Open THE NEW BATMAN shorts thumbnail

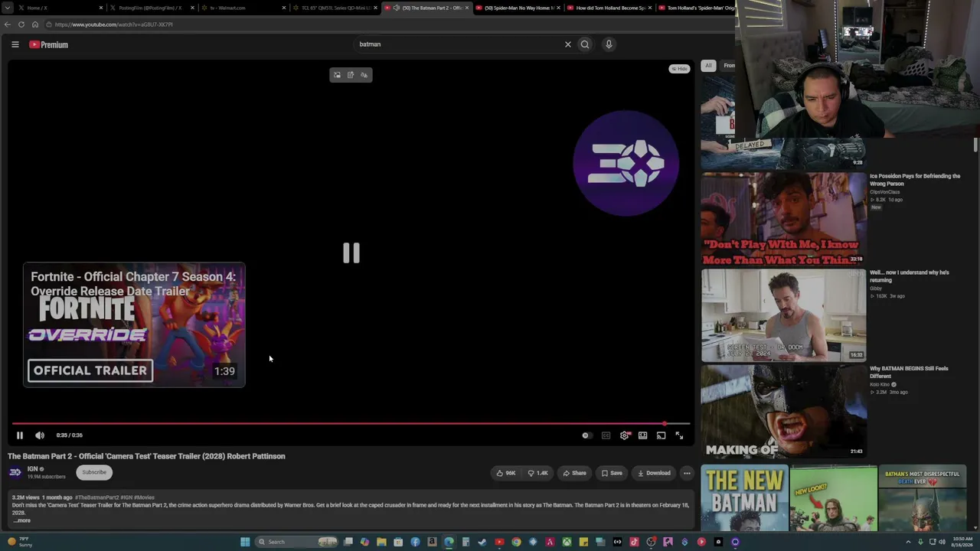[x=744, y=497]
